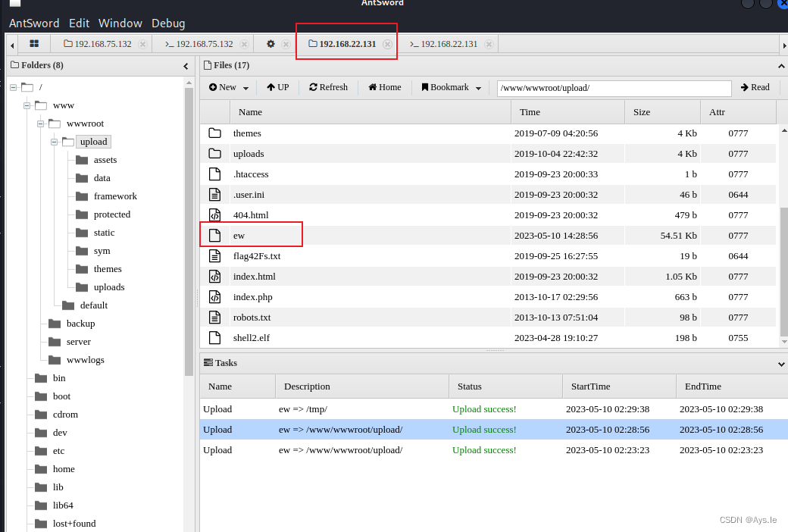The height and width of the screenshot is (532, 788).
Task: Click the 404.html code file icon
Action: coord(214,215)
